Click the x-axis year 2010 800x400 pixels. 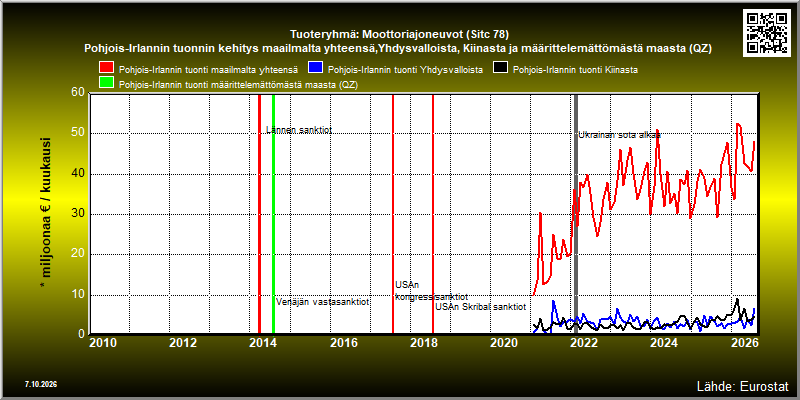[x=103, y=342]
